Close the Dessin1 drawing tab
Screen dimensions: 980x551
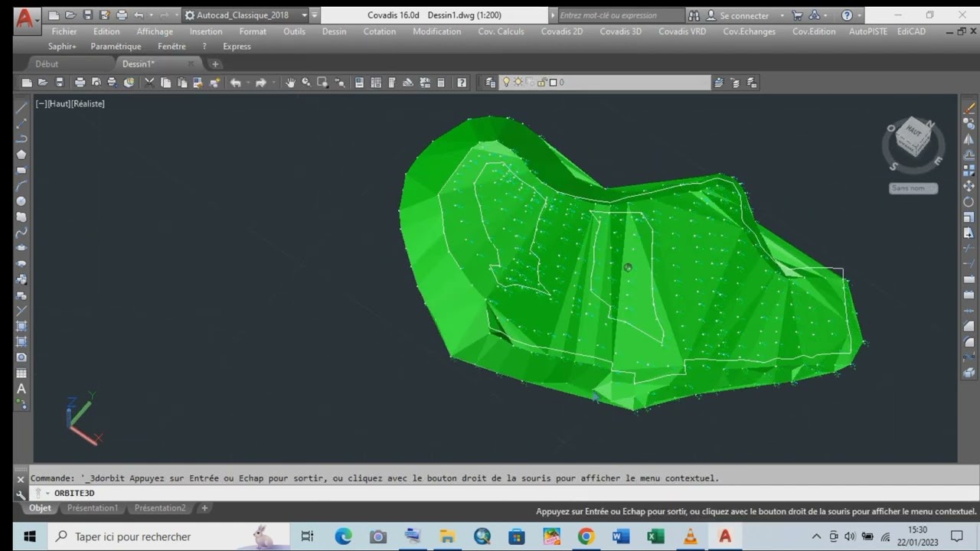[x=191, y=64]
